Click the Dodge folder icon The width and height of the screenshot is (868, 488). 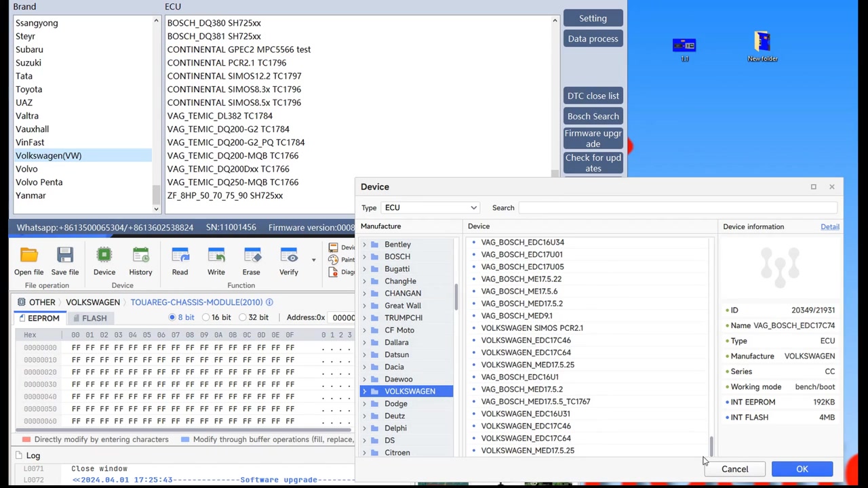374,404
